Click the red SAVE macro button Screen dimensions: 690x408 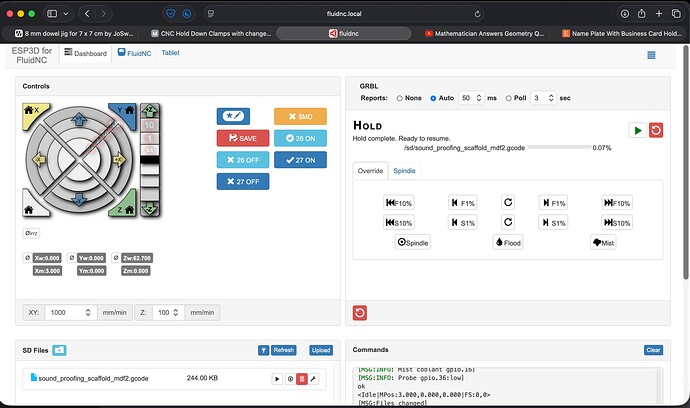click(243, 138)
